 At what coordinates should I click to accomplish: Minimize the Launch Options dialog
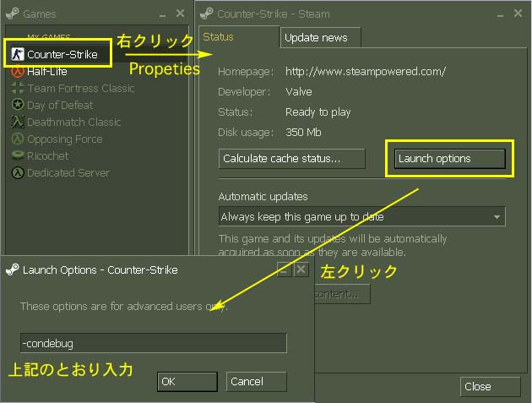pos(284,270)
